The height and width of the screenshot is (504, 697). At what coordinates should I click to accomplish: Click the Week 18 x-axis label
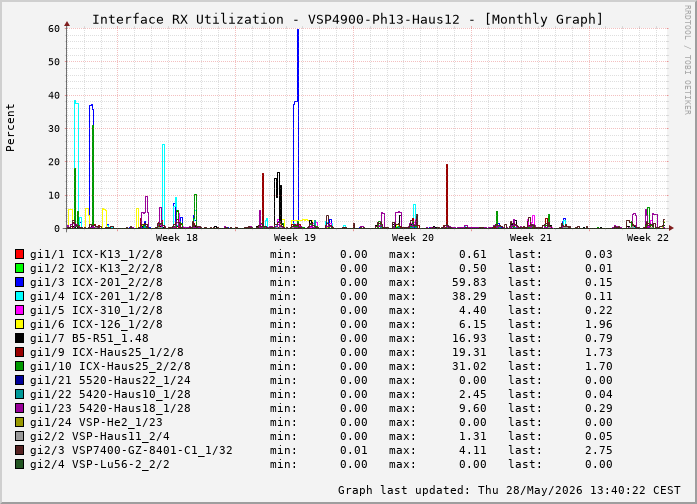(x=176, y=238)
